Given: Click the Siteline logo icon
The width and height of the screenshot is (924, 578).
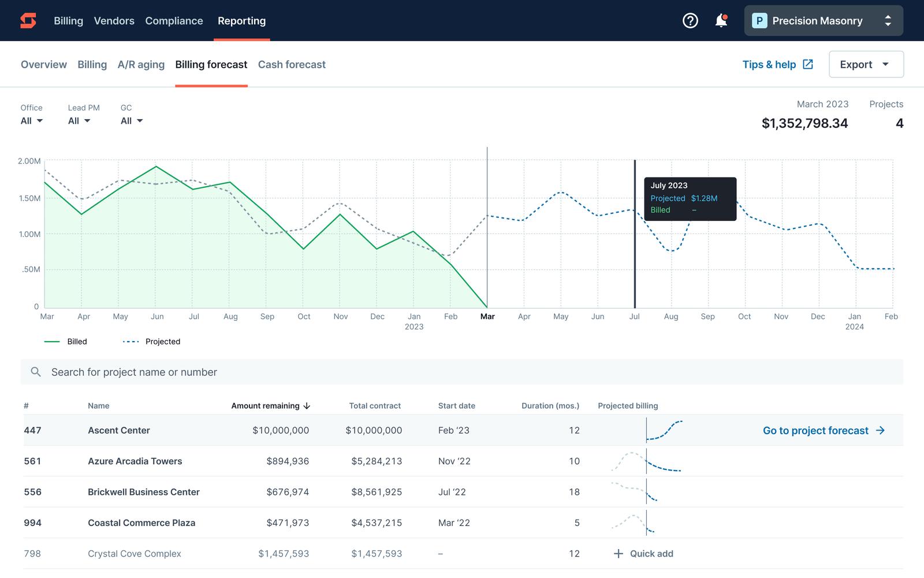Looking at the screenshot, I should point(28,21).
